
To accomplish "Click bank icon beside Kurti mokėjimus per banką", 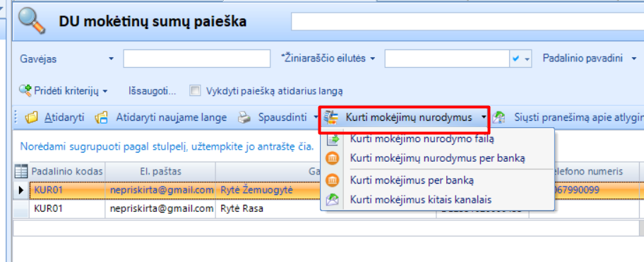I will click(333, 180).
